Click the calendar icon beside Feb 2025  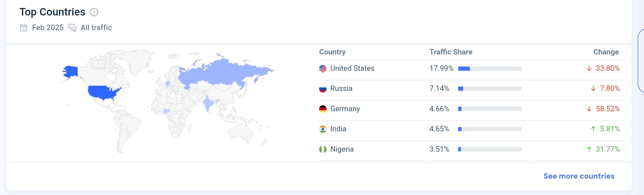pyautogui.click(x=24, y=28)
